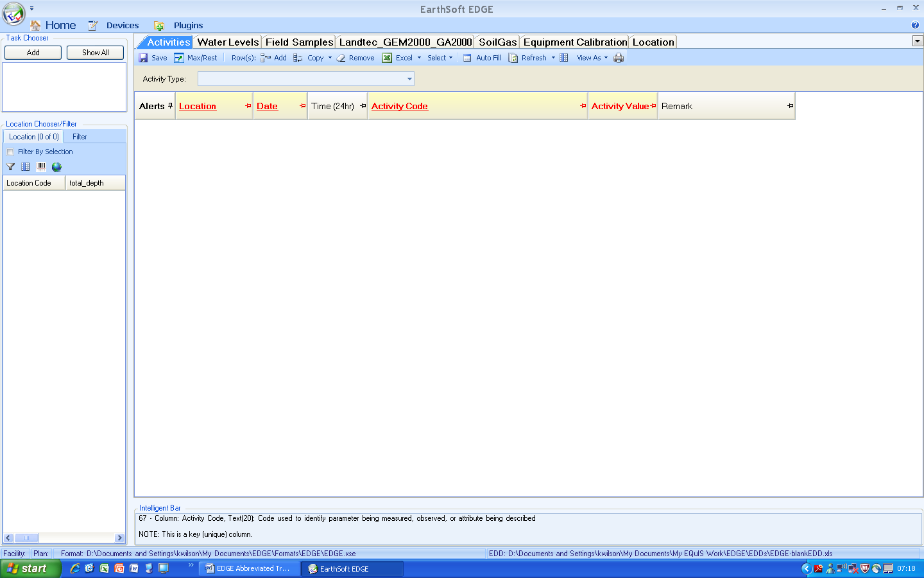
Task: Click the Print icon
Action: (x=619, y=58)
